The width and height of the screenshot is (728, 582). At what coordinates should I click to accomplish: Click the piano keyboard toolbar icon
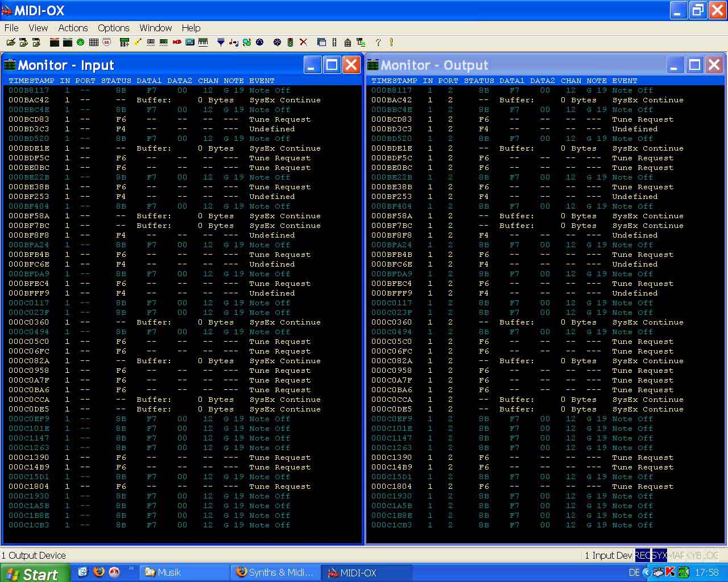203,42
